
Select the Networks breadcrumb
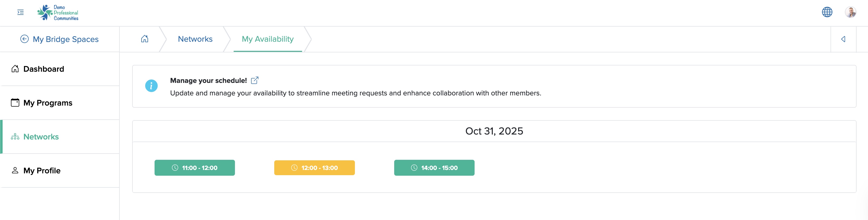(195, 39)
